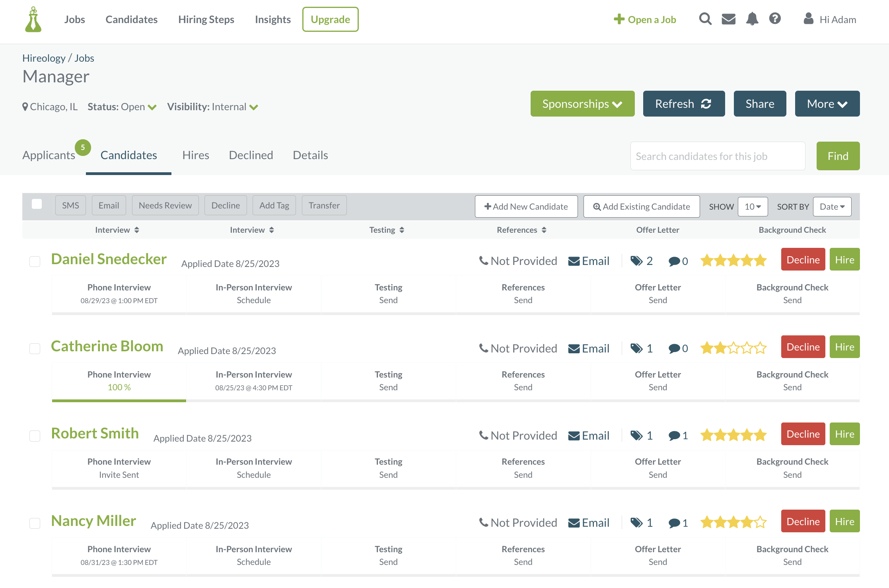Select Daniel Snedecker's row checkbox
This screenshot has width=889, height=588.
tap(35, 262)
